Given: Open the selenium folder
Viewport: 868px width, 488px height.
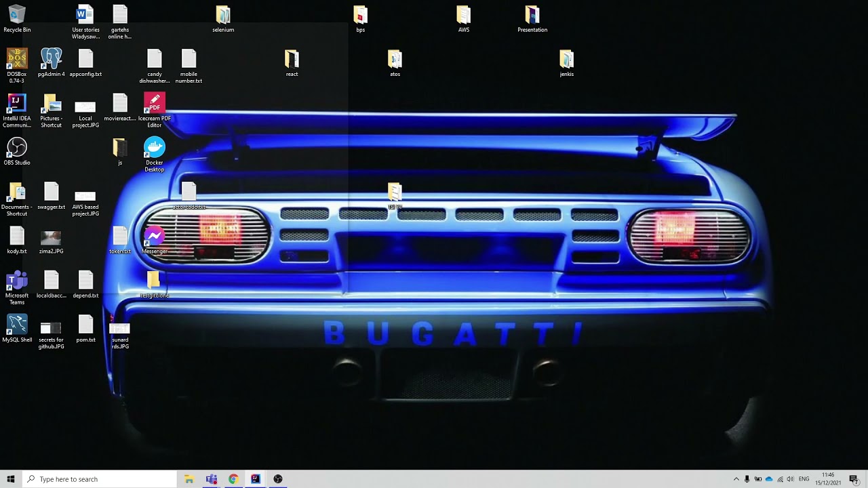Looking at the screenshot, I should (x=223, y=19).
